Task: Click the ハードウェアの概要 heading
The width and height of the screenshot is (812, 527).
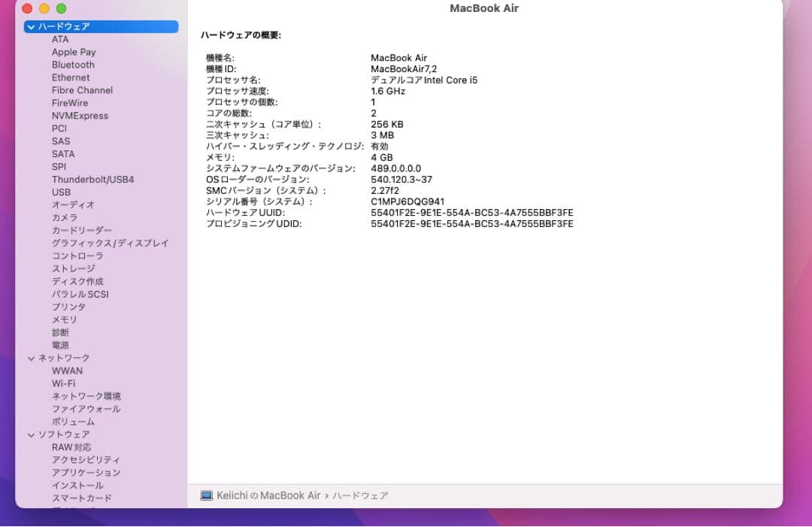Action: click(x=241, y=35)
